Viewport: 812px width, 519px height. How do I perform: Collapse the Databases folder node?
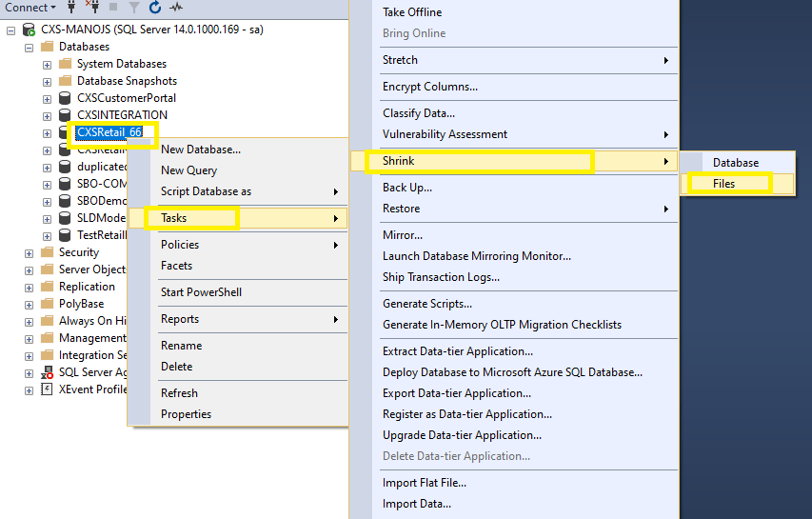29,48
